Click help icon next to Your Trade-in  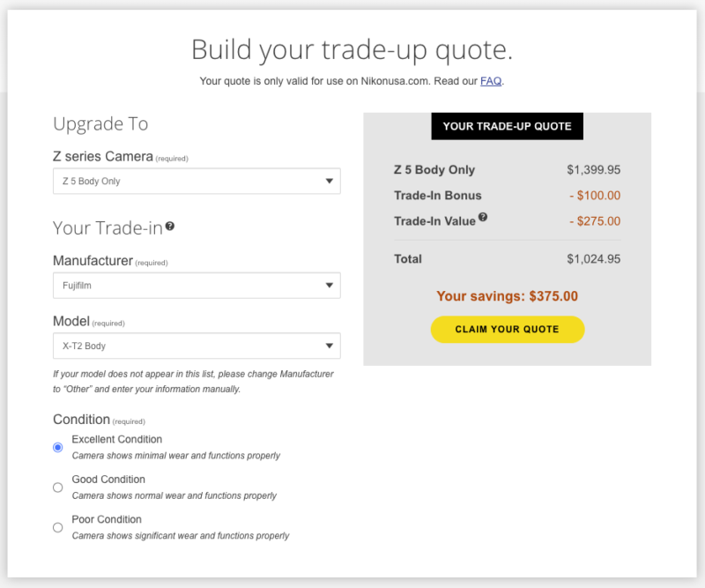170,227
